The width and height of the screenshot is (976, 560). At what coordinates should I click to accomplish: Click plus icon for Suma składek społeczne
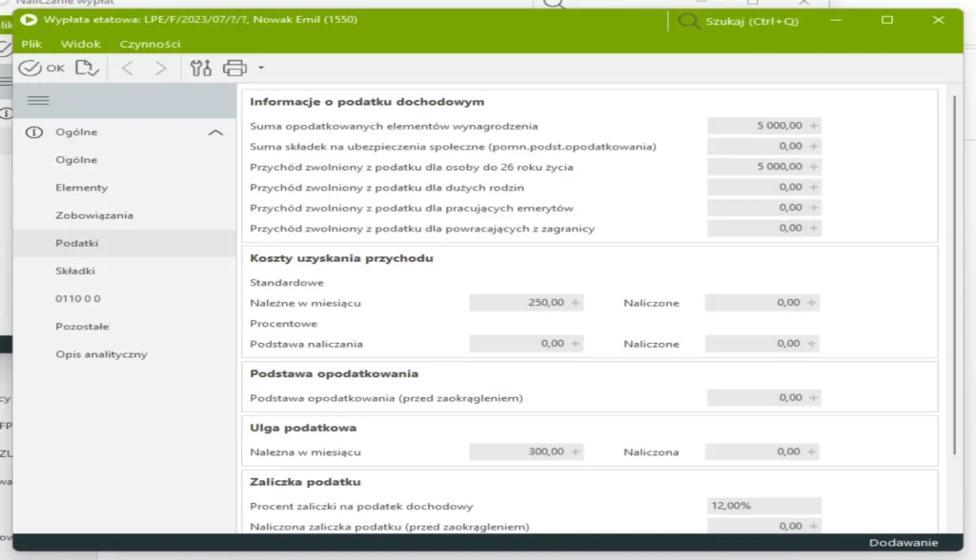pyautogui.click(x=813, y=147)
